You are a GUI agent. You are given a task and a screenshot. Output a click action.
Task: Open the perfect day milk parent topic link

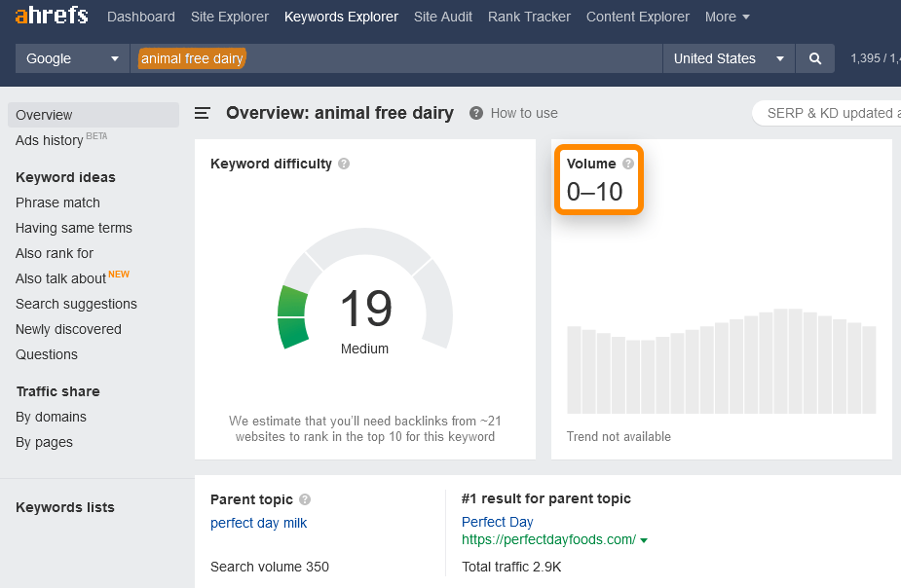[x=258, y=523]
